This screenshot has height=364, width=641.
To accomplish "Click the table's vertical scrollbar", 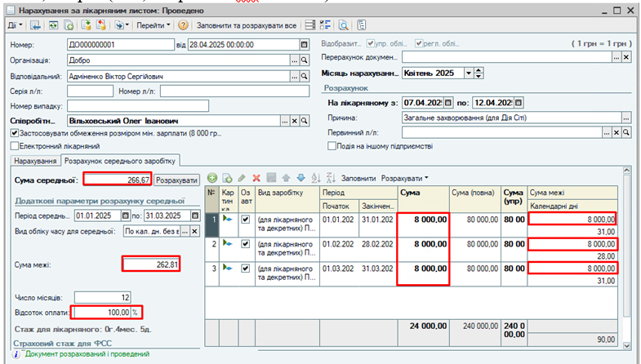I will [x=625, y=261].
